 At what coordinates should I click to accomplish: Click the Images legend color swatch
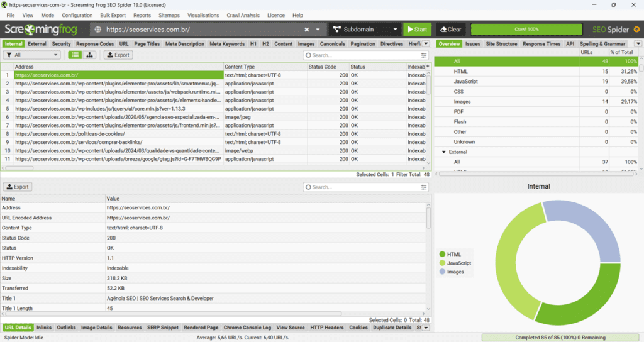tap(442, 272)
